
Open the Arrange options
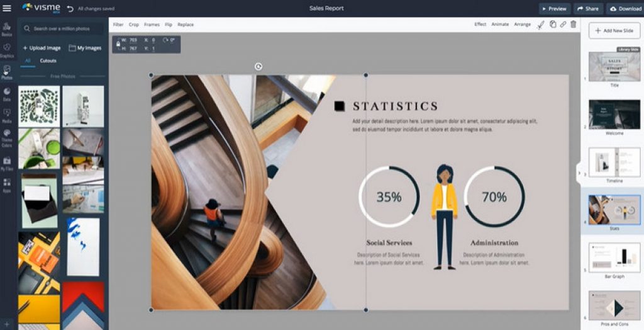point(522,25)
